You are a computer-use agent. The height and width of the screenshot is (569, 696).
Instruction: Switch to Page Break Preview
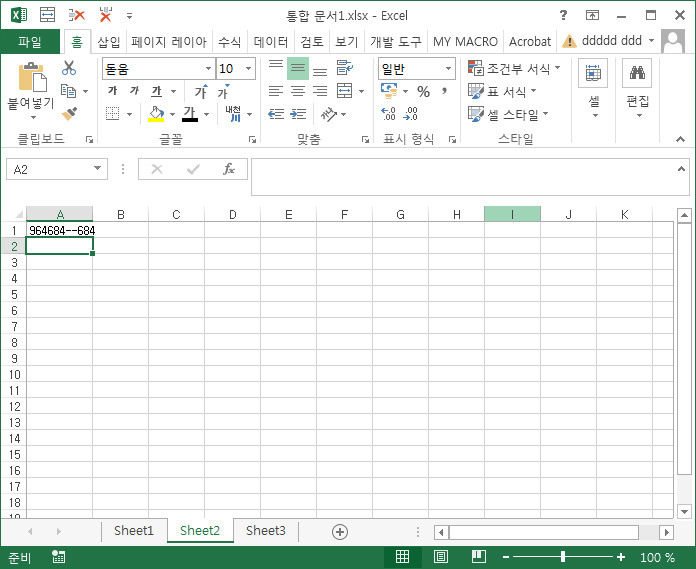(478, 557)
